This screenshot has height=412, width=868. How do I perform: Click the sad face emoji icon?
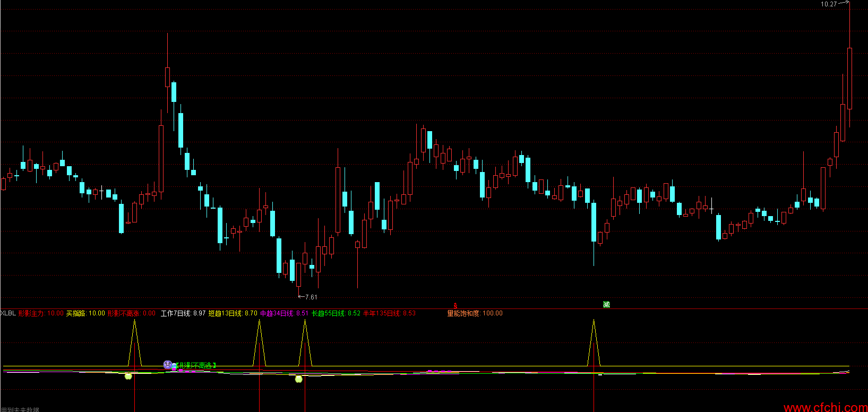(168, 365)
